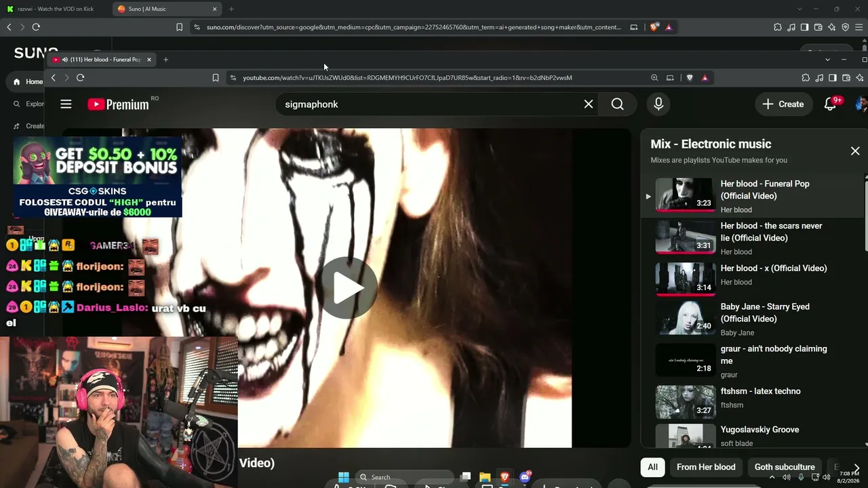
Task: Open Brave browser from the taskbar
Action: tap(505, 477)
